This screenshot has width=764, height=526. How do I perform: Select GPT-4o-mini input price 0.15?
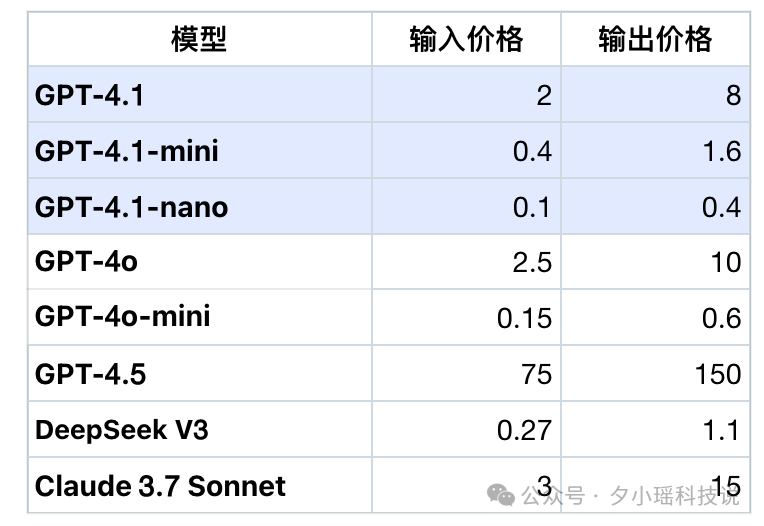(524, 318)
